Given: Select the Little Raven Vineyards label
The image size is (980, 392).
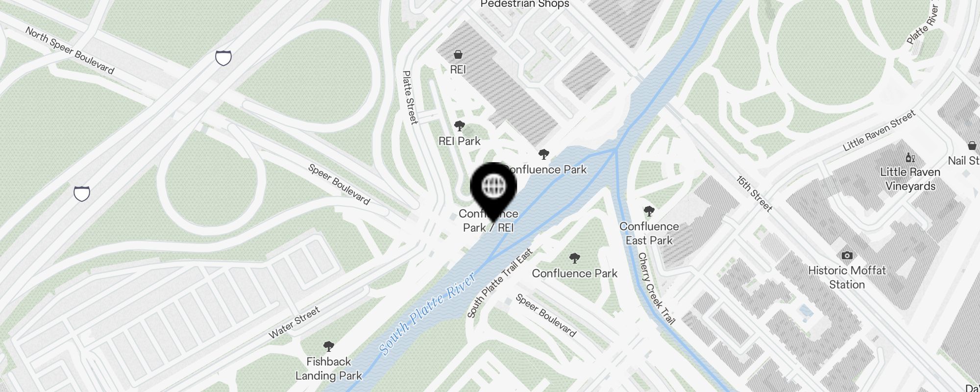Looking at the screenshot, I should (910, 179).
